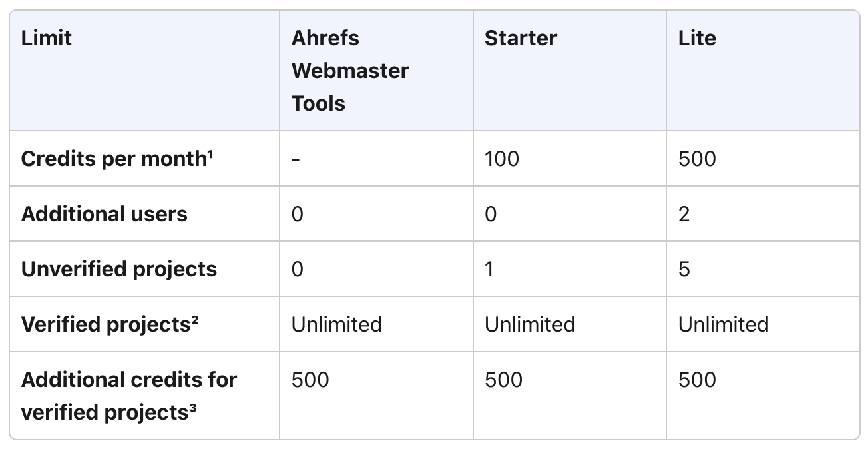The height and width of the screenshot is (449, 868).
Task: Select Unlimited in the Starter column
Action: (x=530, y=324)
